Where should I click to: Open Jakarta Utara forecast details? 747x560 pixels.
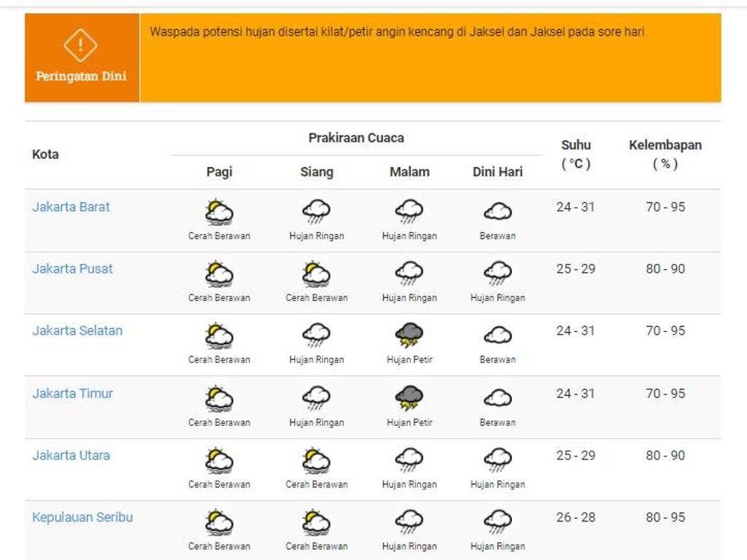pyautogui.click(x=71, y=456)
